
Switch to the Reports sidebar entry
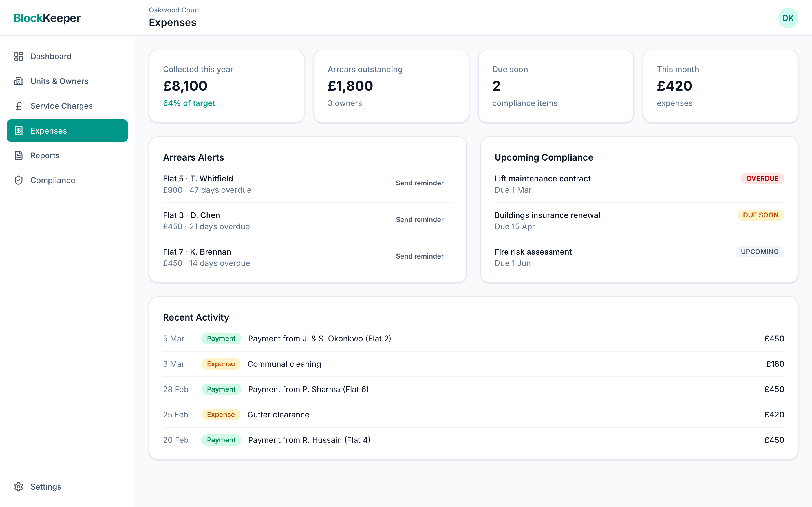coord(45,155)
